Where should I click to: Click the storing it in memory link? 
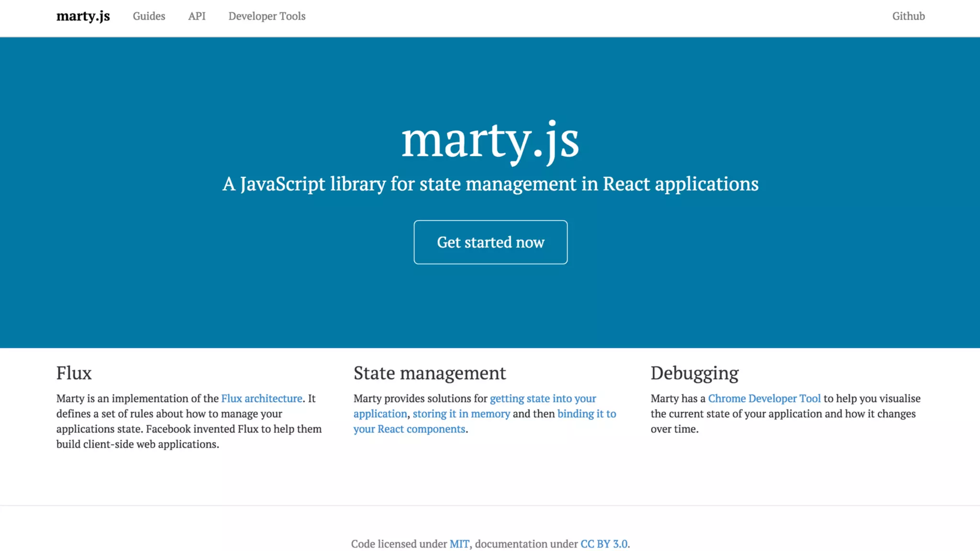click(461, 414)
